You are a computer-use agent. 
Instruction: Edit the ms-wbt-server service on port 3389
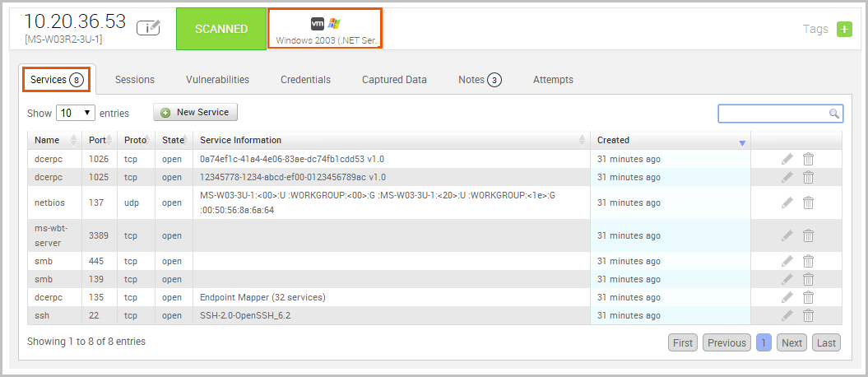tap(787, 236)
